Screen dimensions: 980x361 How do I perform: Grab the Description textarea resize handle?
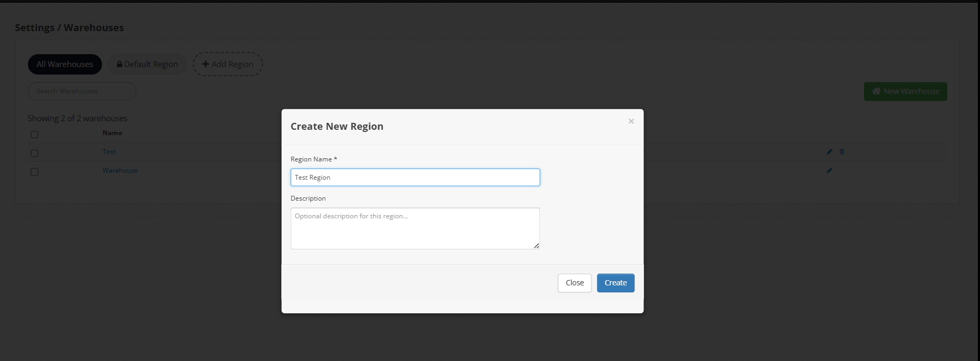(536, 246)
